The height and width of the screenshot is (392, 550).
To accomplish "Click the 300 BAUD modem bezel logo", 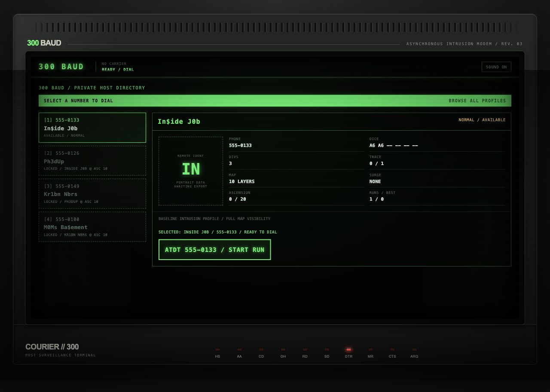I will (x=44, y=43).
